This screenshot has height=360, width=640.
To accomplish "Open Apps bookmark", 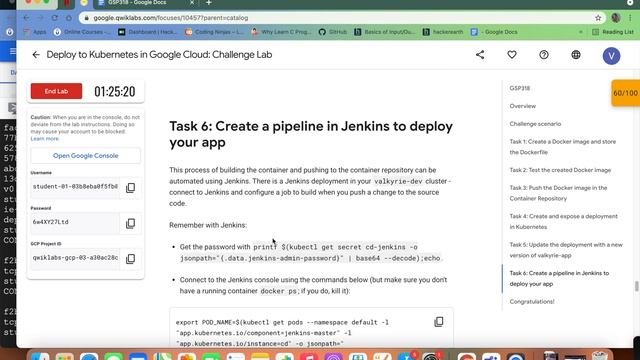I will point(35,32).
